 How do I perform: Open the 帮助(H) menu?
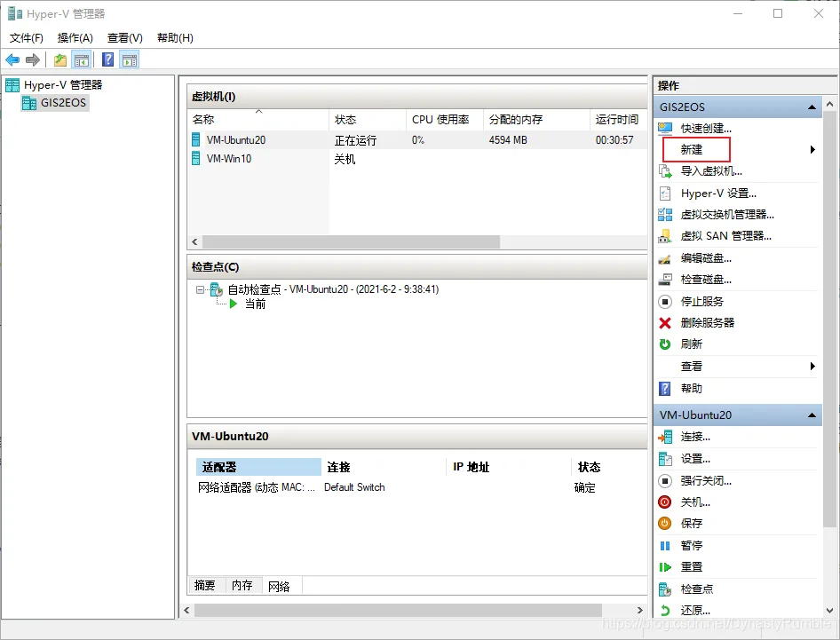pos(175,38)
